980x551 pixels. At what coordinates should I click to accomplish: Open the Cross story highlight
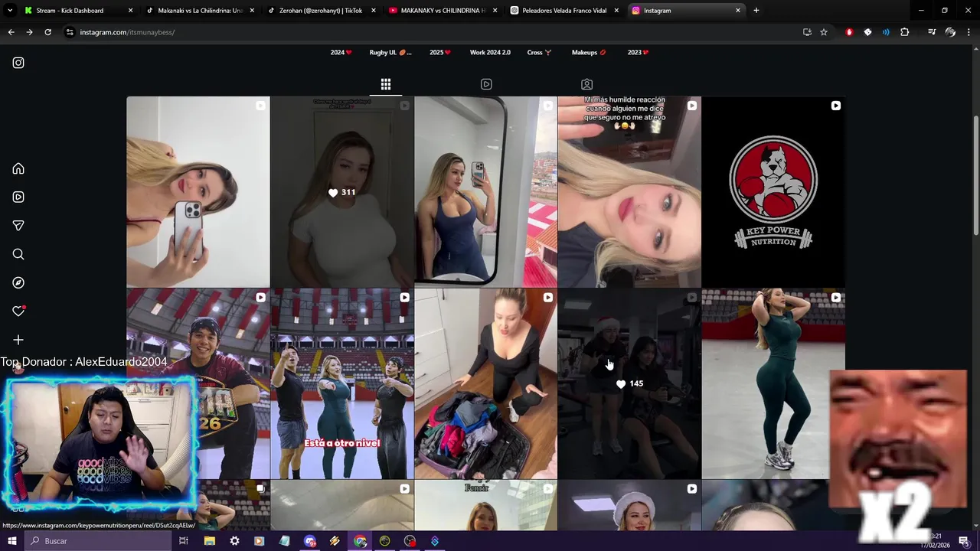tap(539, 52)
